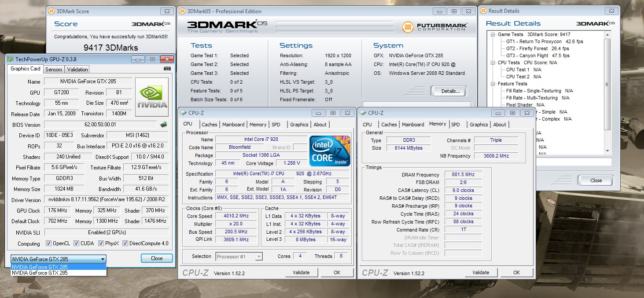Image resolution: width=644 pixels, height=298 pixels.
Task: Select the CPU Test 2 result row
Action: coord(524,77)
